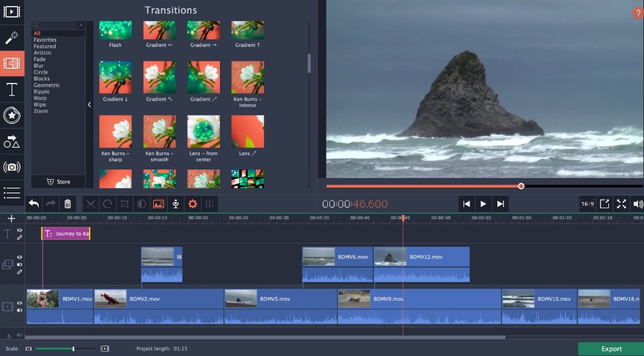Open the Filters magic wand tab
This screenshot has width=644, height=356.
[12, 38]
